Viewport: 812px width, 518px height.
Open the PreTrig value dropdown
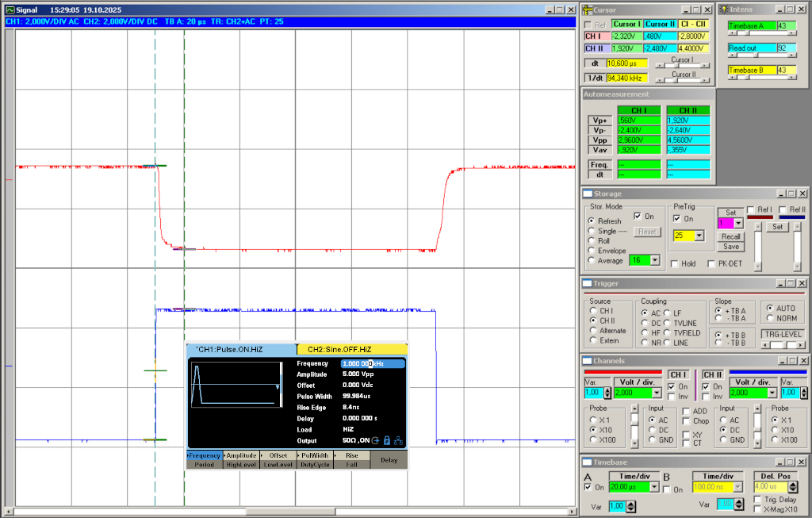point(699,236)
